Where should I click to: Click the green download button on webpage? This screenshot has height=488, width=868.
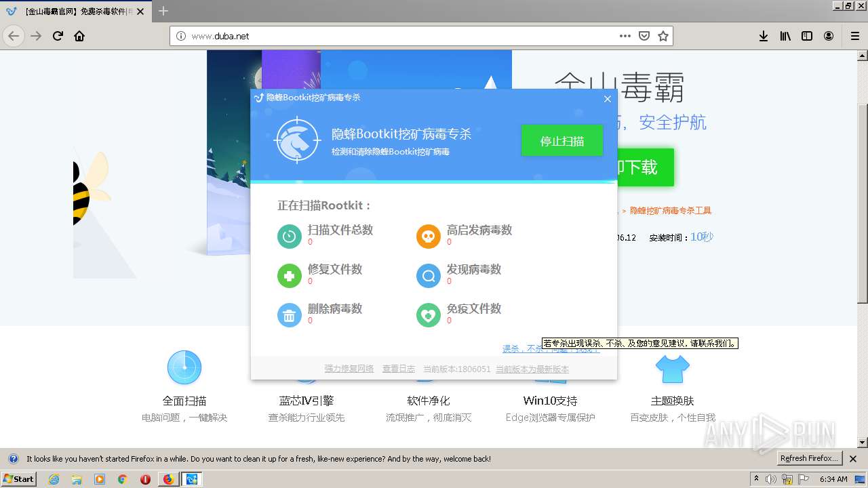click(x=646, y=167)
